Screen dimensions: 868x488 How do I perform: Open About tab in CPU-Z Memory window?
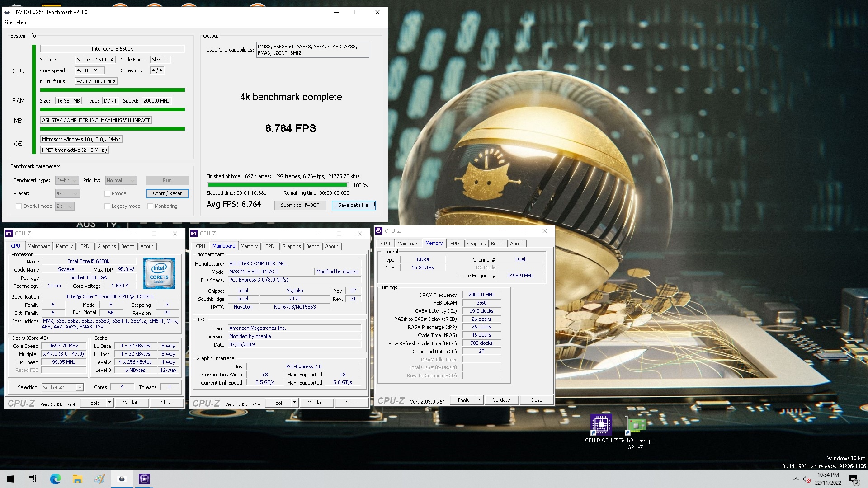click(x=517, y=244)
